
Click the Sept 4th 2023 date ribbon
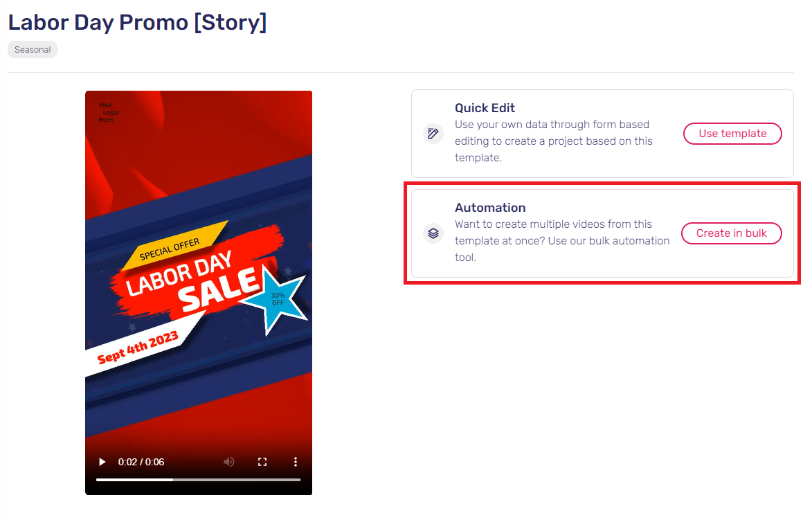(x=138, y=346)
